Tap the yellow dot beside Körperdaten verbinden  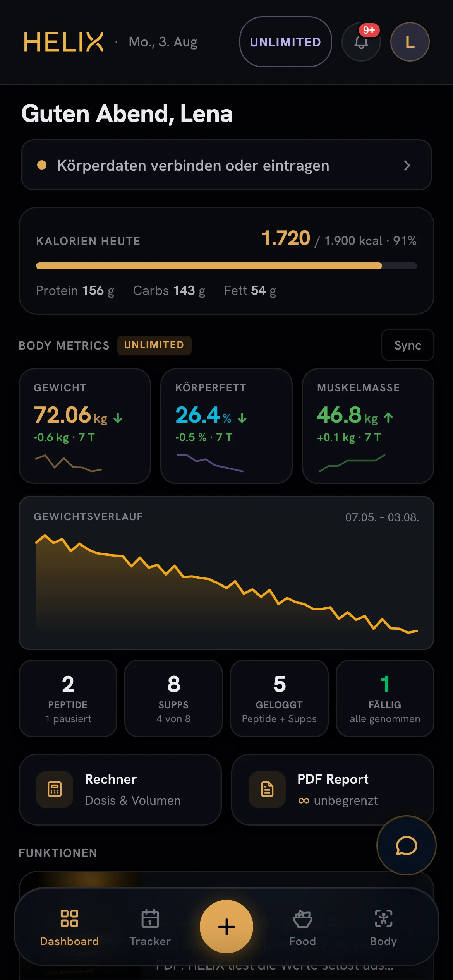(x=42, y=165)
